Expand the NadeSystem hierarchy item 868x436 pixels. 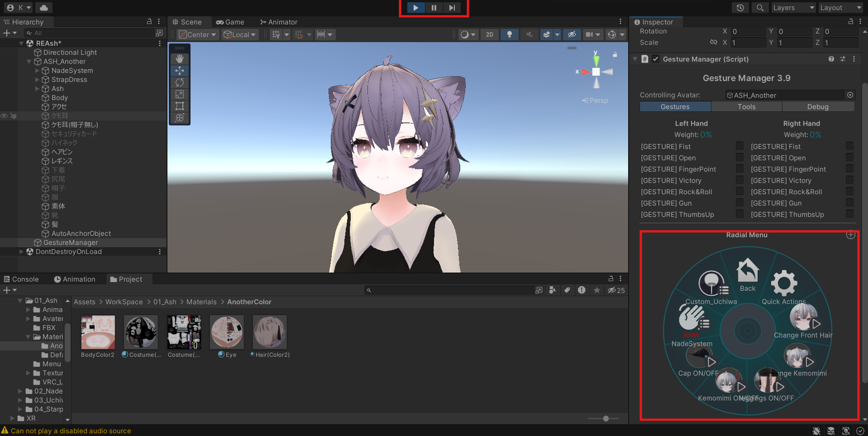tap(37, 71)
